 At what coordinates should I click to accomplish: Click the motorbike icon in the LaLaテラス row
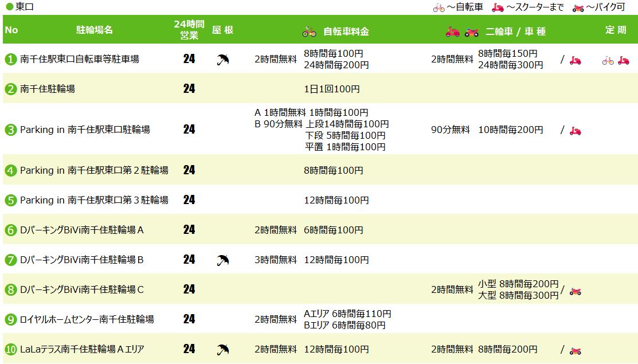(575, 350)
